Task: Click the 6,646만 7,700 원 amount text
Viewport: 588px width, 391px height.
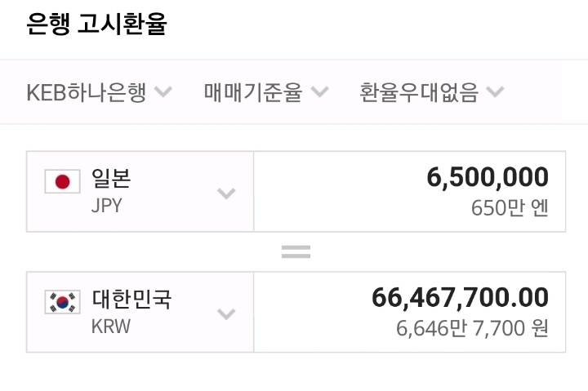Action: 472,329
